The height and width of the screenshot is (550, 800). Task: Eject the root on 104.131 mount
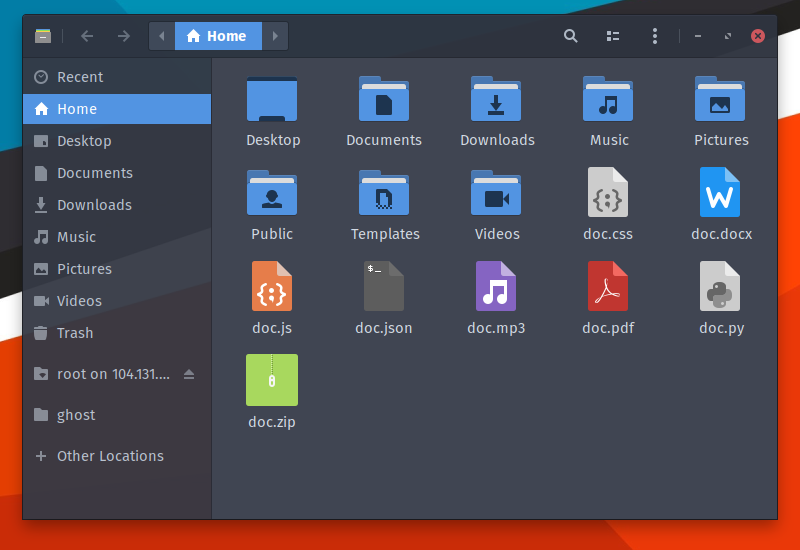189,374
